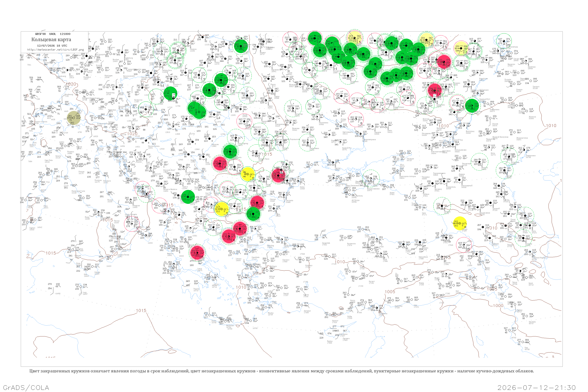588x392 pixels.
Task: Click the 'Payerne 6610' station label
Action: (x=50, y=117)
